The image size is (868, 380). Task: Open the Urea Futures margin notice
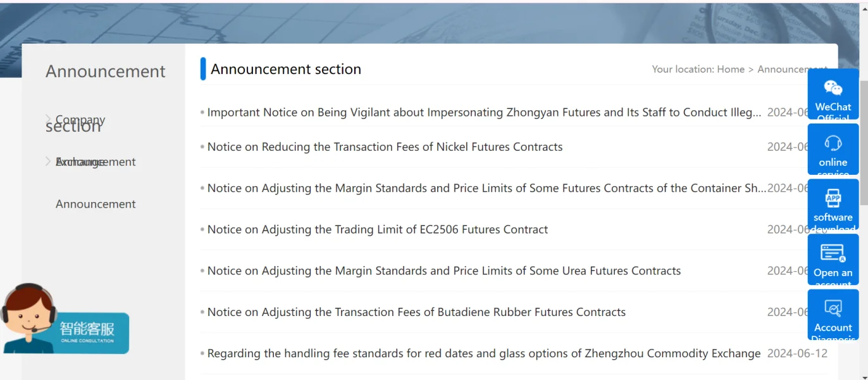point(443,271)
